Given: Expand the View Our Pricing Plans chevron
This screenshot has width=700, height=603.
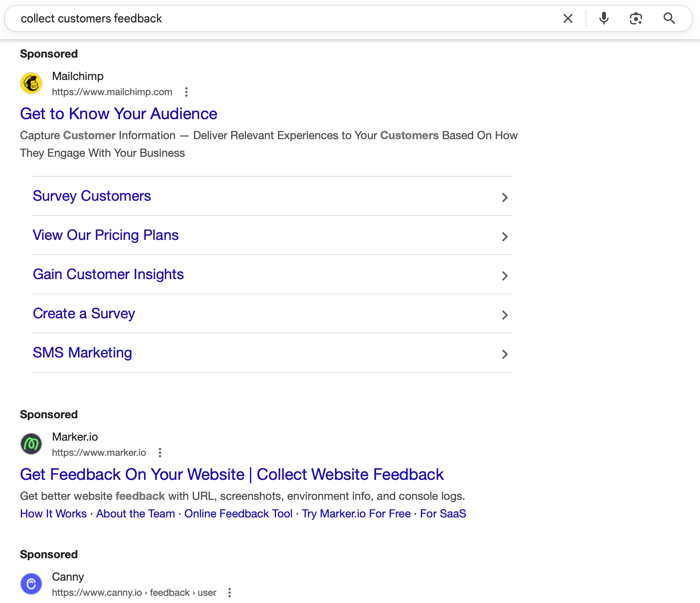Looking at the screenshot, I should coord(505,236).
